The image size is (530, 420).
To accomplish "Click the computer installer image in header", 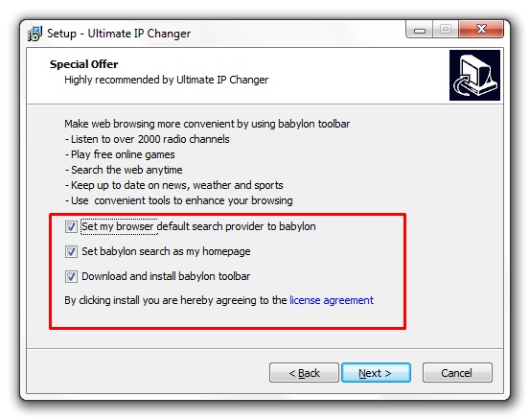I will [474, 75].
